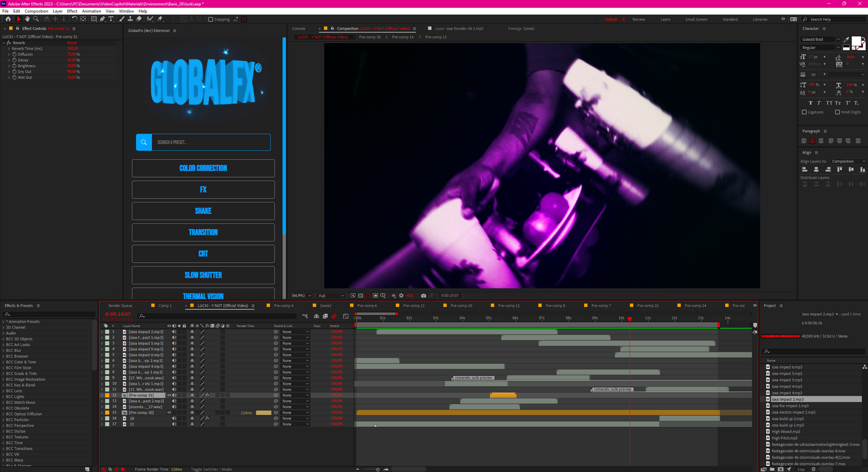Open the Graph Editor icon
868x472 pixels.
(x=345, y=316)
